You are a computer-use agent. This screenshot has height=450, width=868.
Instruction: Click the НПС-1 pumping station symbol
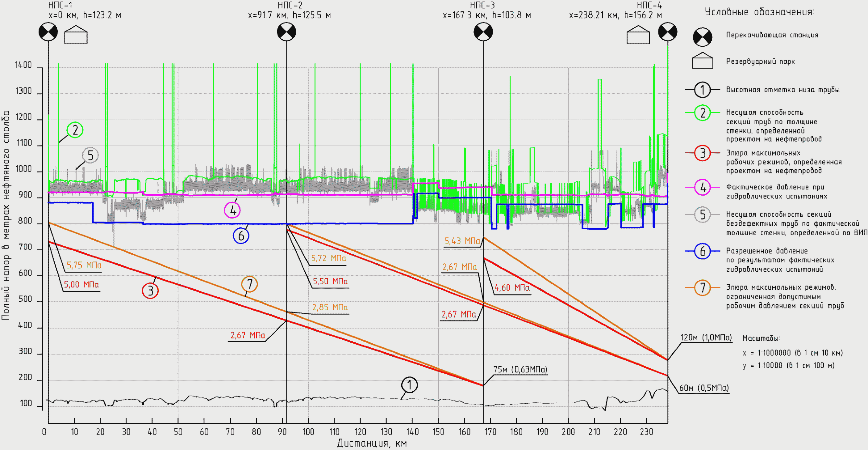[48, 32]
